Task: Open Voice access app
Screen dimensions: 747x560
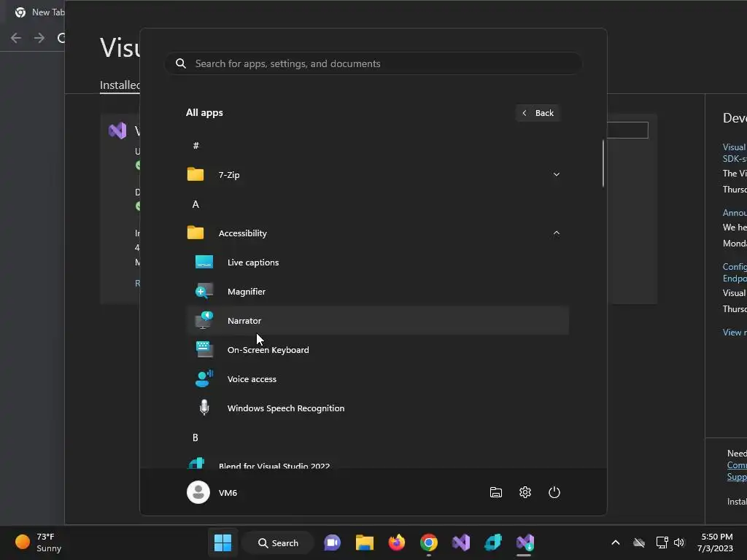Action: point(377,379)
